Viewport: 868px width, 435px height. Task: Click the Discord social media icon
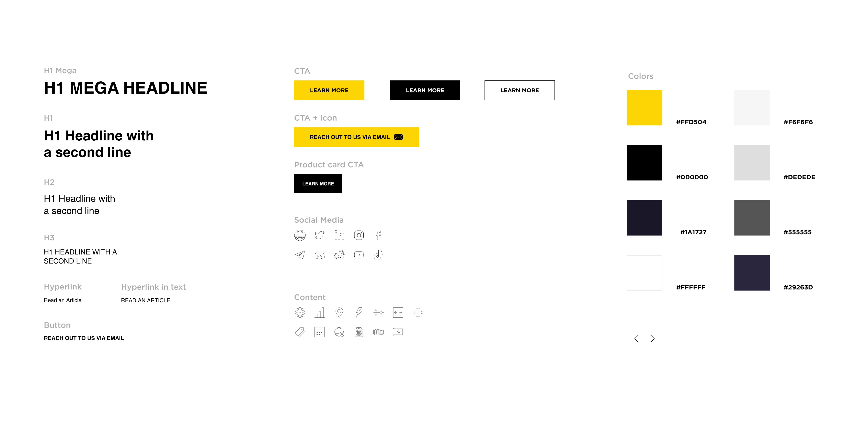coord(319,255)
